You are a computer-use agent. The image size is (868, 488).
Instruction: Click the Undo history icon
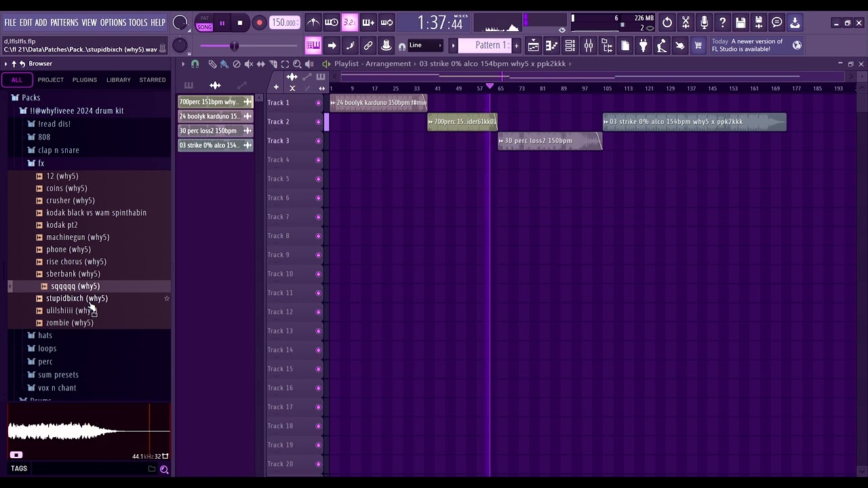(667, 22)
